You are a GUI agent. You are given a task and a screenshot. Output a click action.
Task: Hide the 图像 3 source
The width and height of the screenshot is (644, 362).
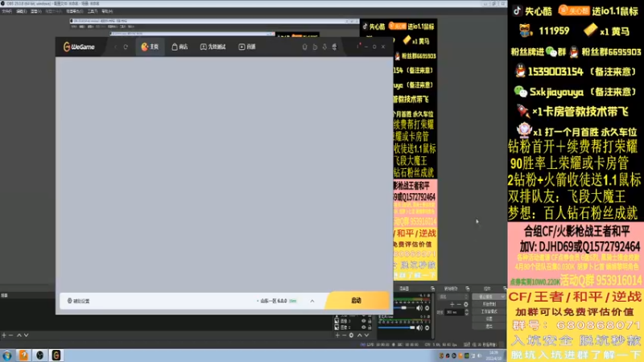pos(364,321)
